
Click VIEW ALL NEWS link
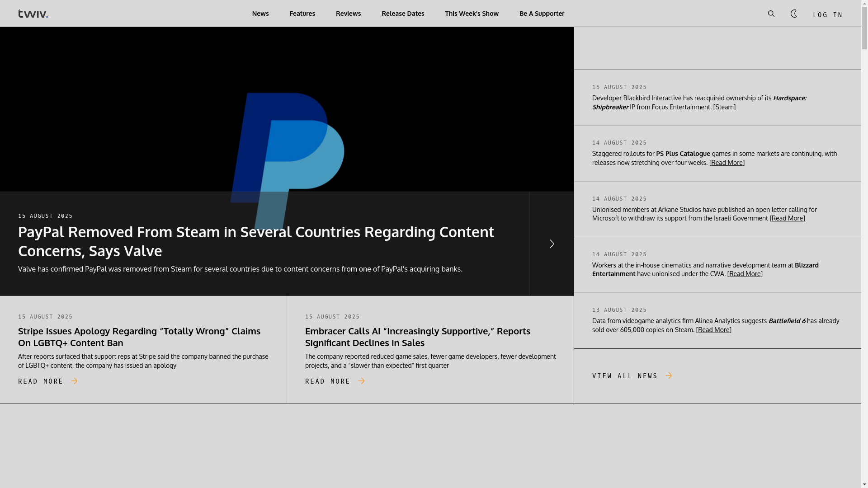coord(625,376)
